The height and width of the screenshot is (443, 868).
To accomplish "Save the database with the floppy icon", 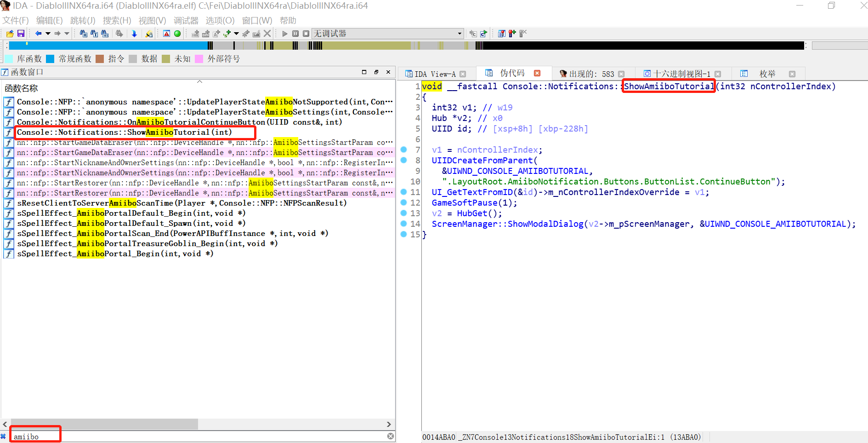I will coord(21,34).
